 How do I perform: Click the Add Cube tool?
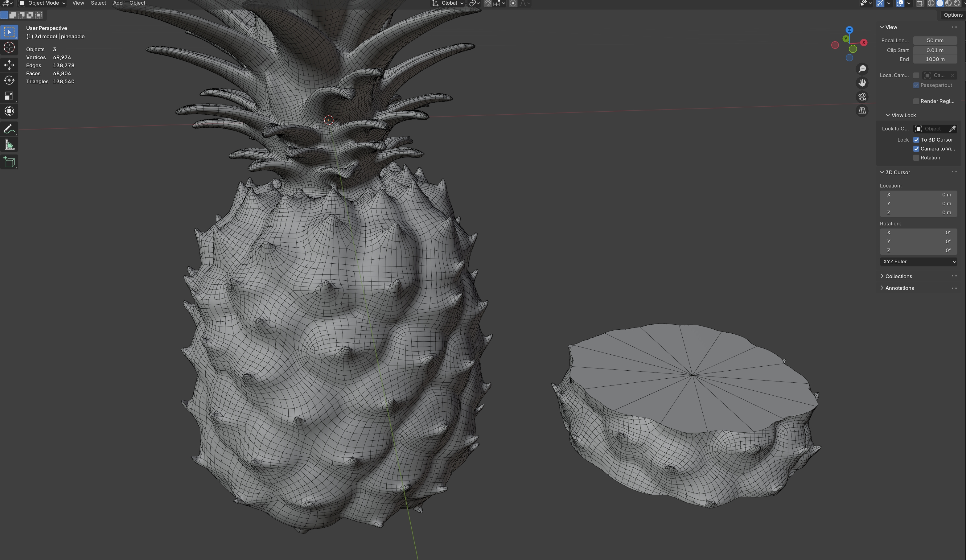coord(9,162)
